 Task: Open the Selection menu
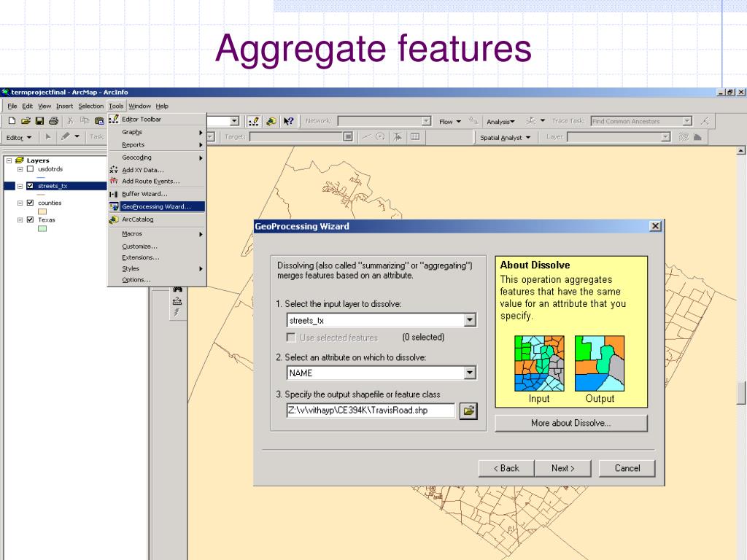[x=90, y=106]
